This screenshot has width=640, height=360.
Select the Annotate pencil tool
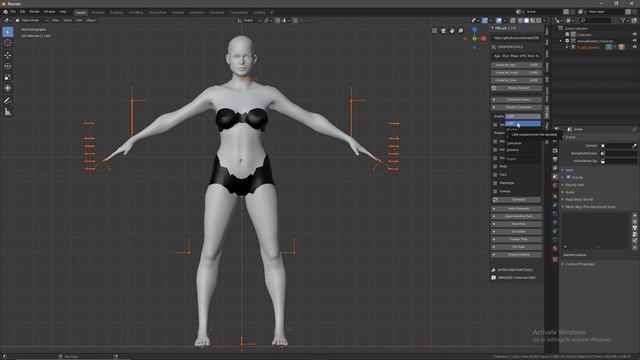click(7, 100)
